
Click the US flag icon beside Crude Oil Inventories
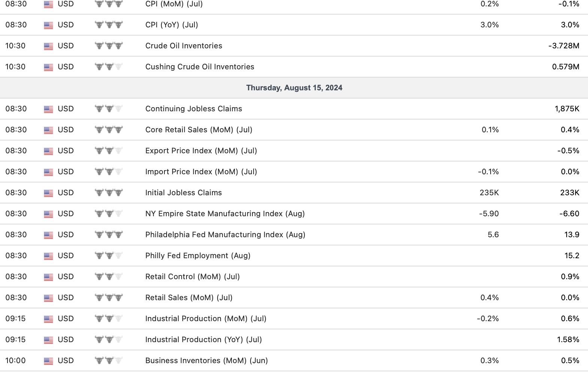click(48, 46)
